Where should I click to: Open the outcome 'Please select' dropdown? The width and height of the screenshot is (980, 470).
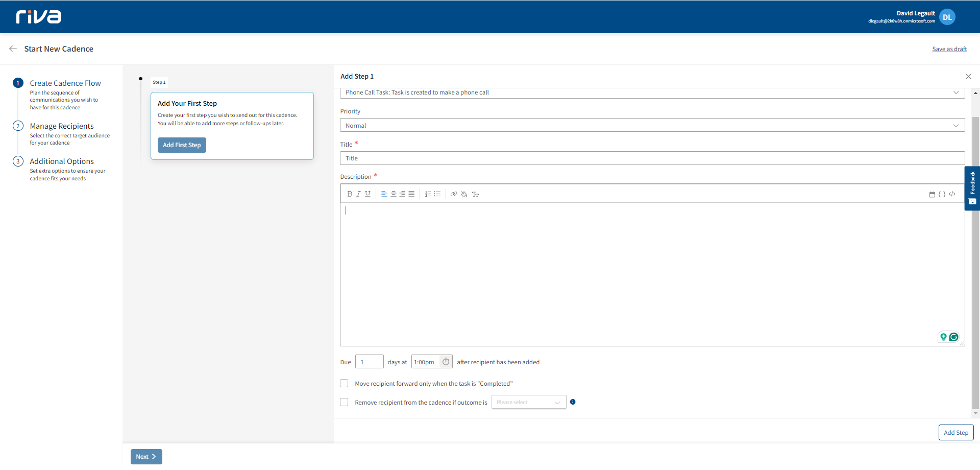[x=528, y=402]
